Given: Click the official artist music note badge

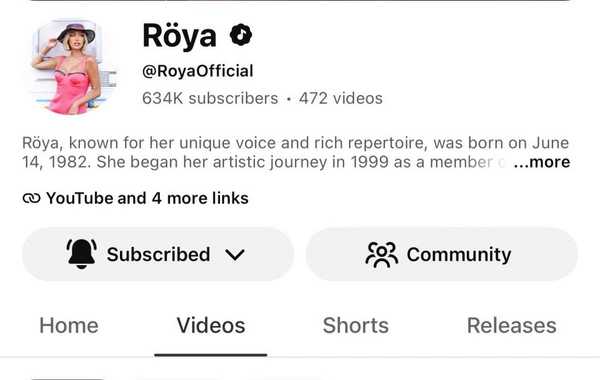Looking at the screenshot, I should 241,35.
